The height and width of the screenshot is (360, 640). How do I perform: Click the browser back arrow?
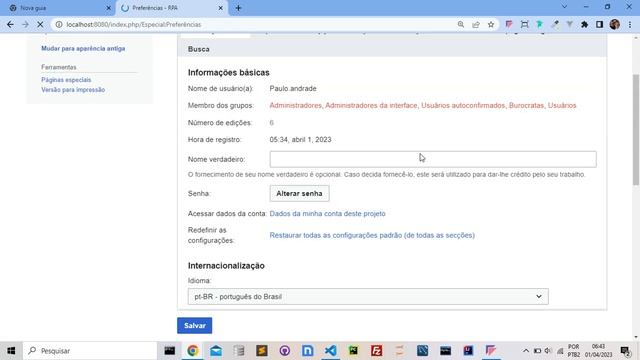coord(10,24)
